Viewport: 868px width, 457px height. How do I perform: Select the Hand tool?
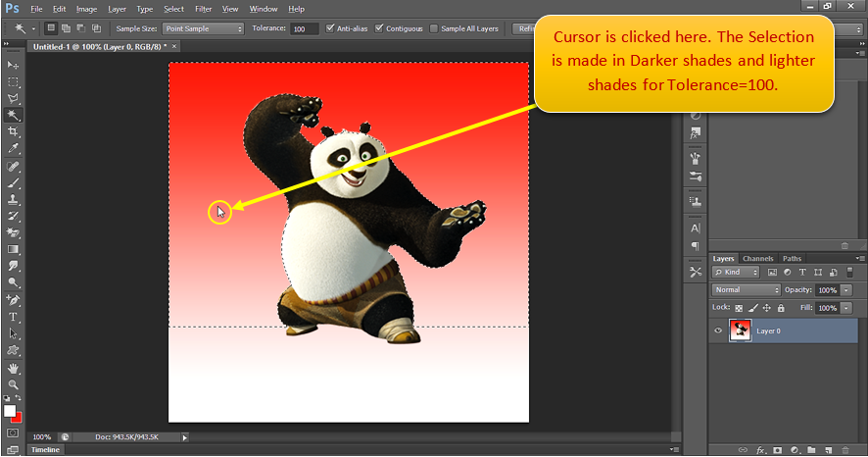point(13,369)
